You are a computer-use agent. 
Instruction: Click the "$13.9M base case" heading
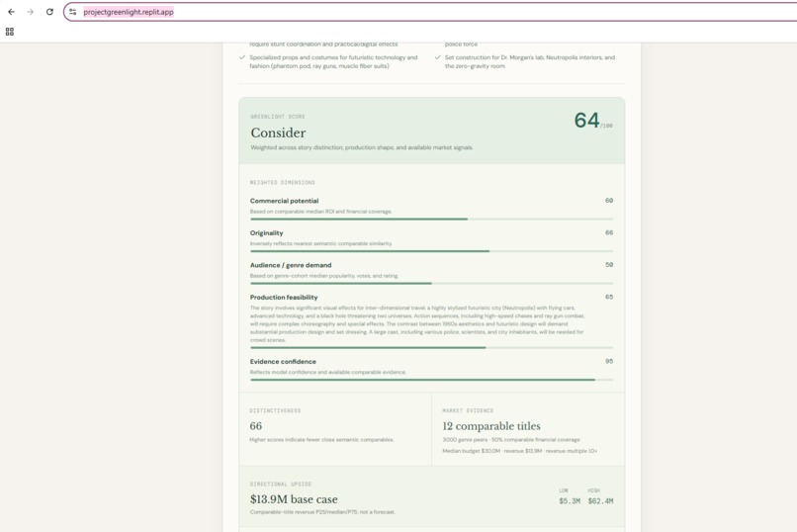(294, 499)
